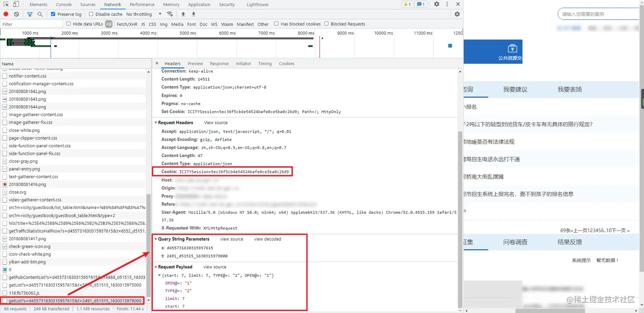Viewport: 644px width, 313px height.
Task: Filter requests by JS type
Action: [143, 24]
